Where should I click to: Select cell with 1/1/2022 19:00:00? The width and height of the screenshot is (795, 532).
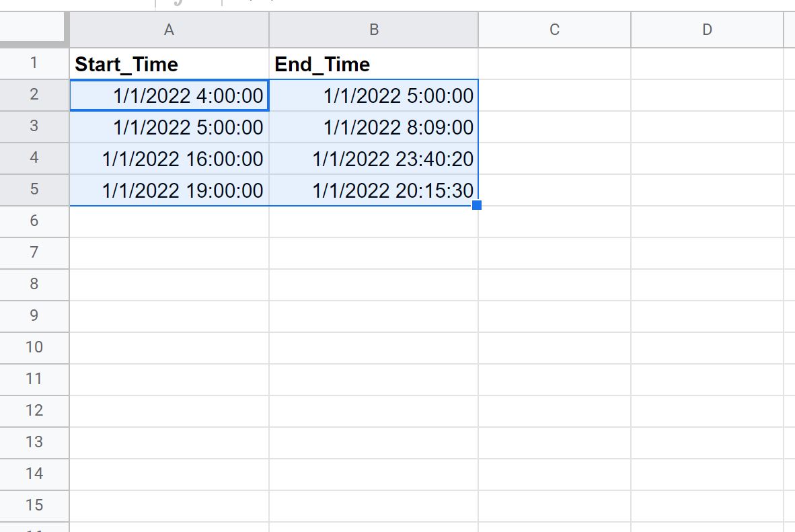click(169, 190)
